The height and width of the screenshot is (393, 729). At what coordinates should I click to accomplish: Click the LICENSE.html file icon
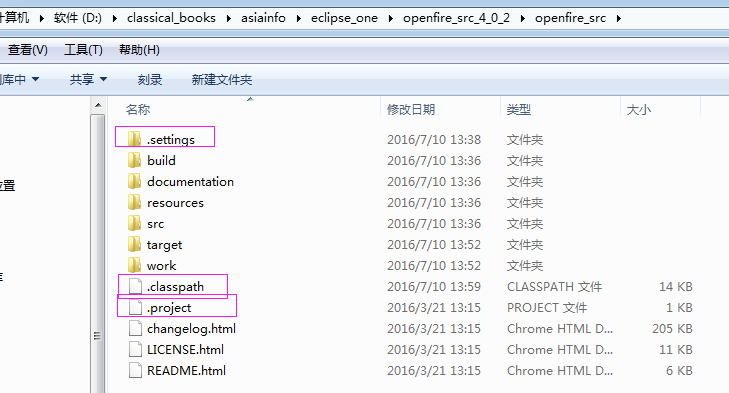(135, 349)
